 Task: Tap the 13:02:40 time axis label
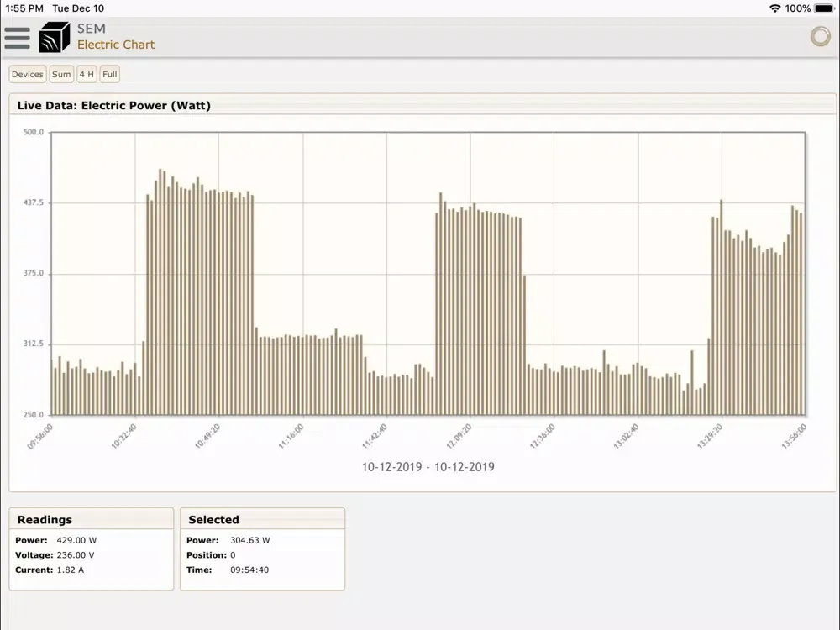click(627, 436)
